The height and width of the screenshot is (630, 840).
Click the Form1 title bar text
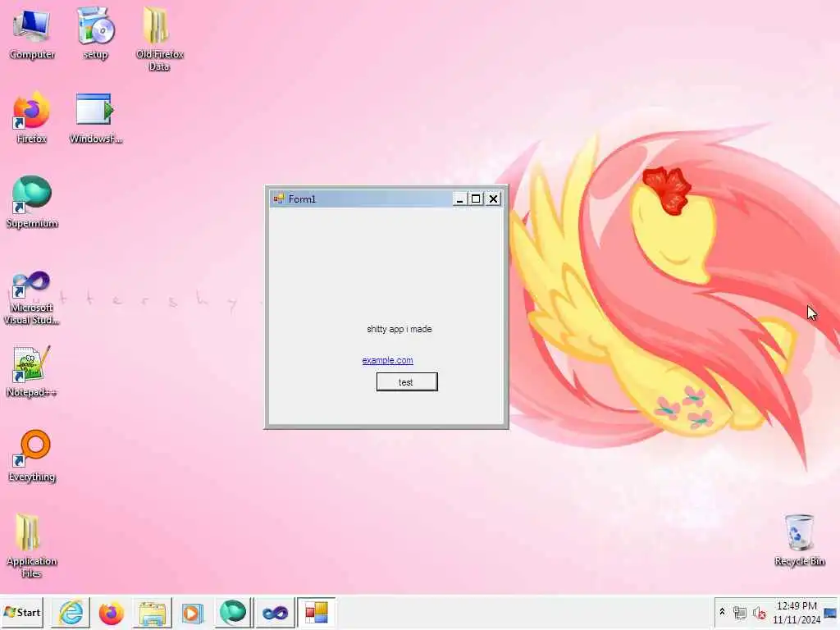(x=302, y=199)
